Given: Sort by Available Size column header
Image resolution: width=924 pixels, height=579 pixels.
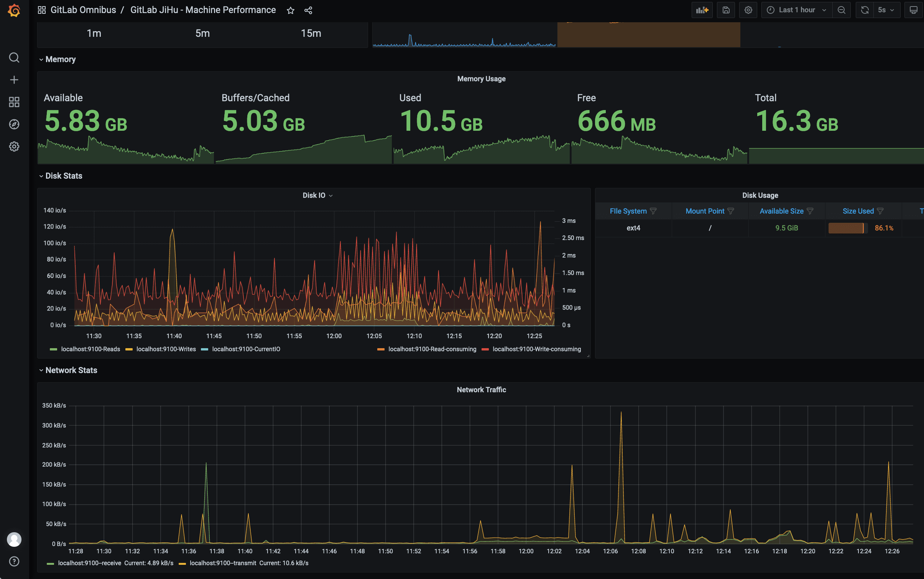Looking at the screenshot, I should (781, 211).
